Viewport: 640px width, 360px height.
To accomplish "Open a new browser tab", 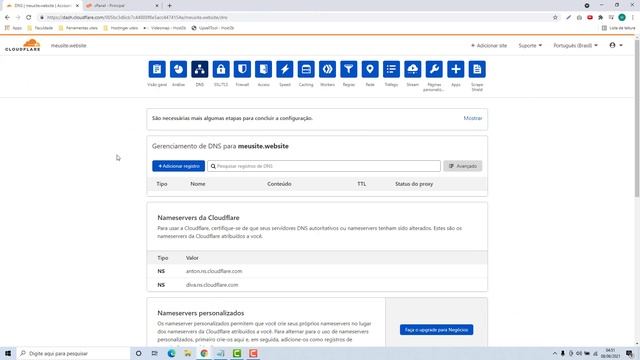I will click(169, 6).
